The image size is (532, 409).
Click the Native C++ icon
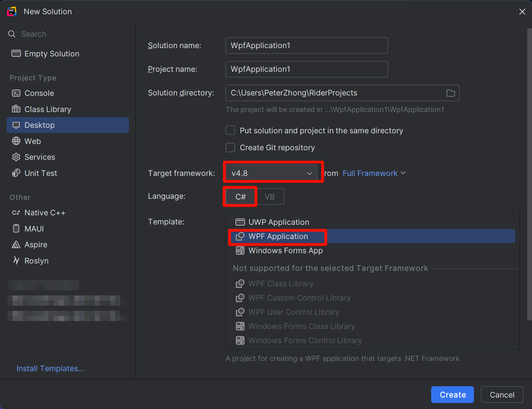click(16, 213)
